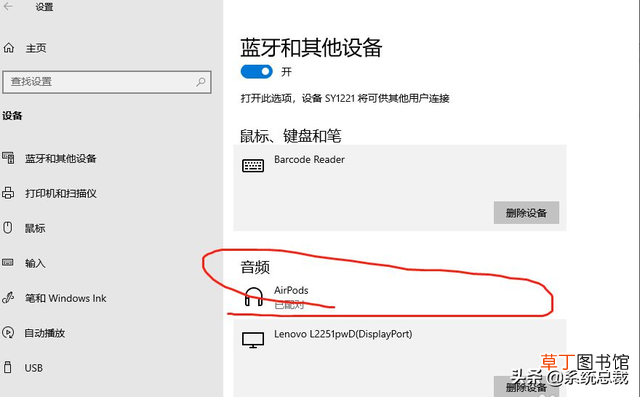This screenshot has height=397, width=640.
Task: Open USB settings page
Action: click(x=33, y=368)
